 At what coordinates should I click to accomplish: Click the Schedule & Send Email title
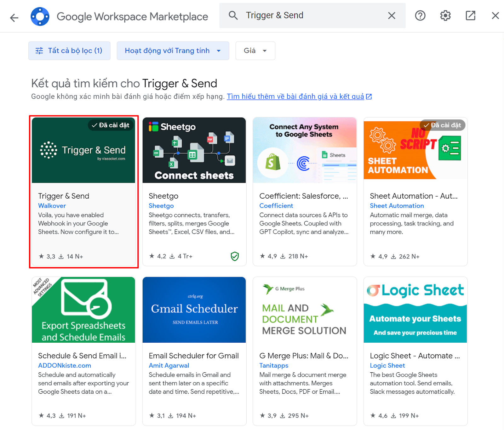coord(82,356)
